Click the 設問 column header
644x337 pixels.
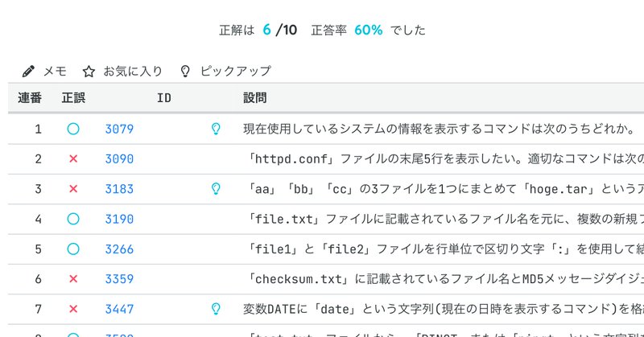255,98
